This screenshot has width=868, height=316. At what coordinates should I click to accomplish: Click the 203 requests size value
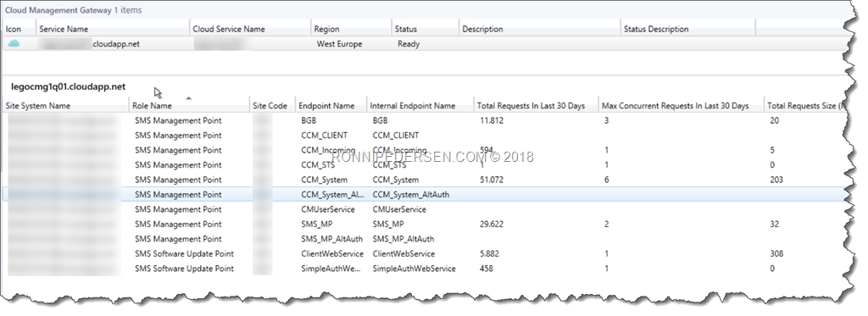point(776,180)
